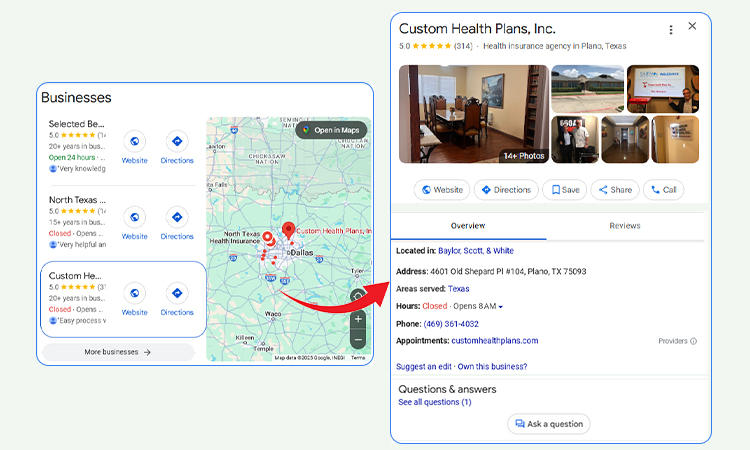
Task: Get Directions icon for Selected Be... listing
Action: tap(177, 141)
